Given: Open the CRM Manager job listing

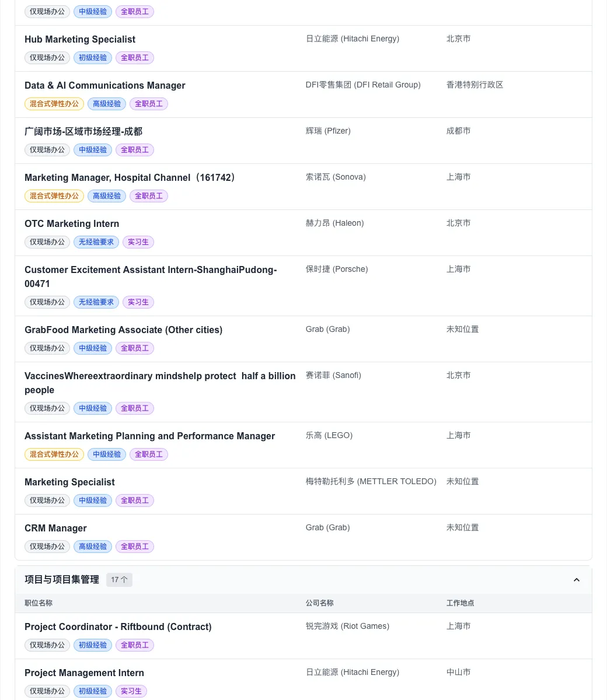Looking at the screenshot, I should 55,528.
